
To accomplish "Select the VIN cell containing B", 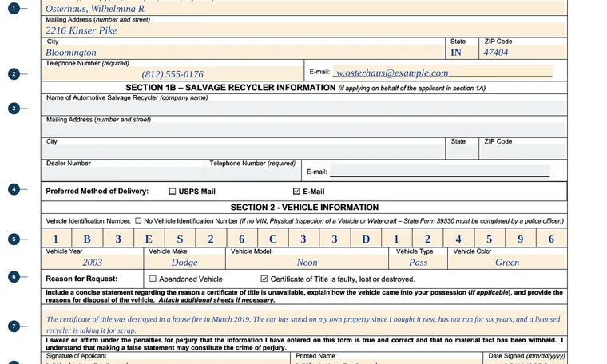I will pos(87,239).
